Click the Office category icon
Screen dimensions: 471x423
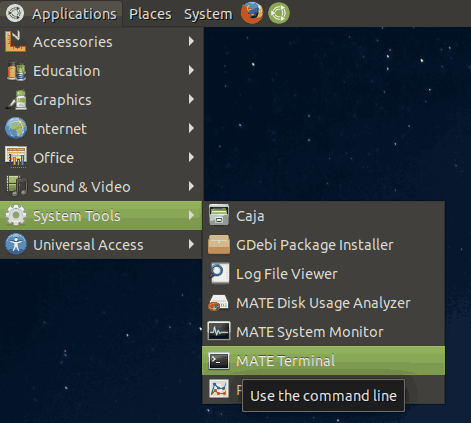[16, 156]
